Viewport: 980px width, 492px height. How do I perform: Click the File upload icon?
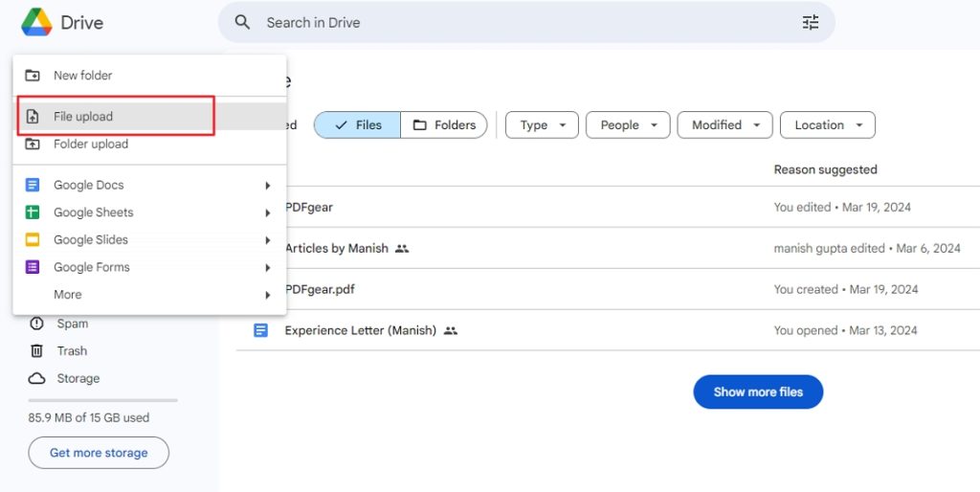(x=33, y=116)
